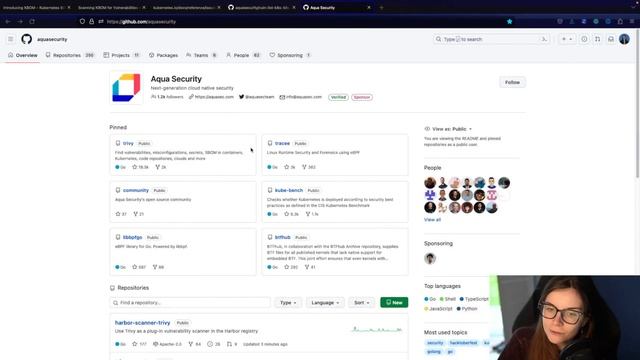Open the Projects tab
This screenshot has width=640, height=360.
[121, 55]
